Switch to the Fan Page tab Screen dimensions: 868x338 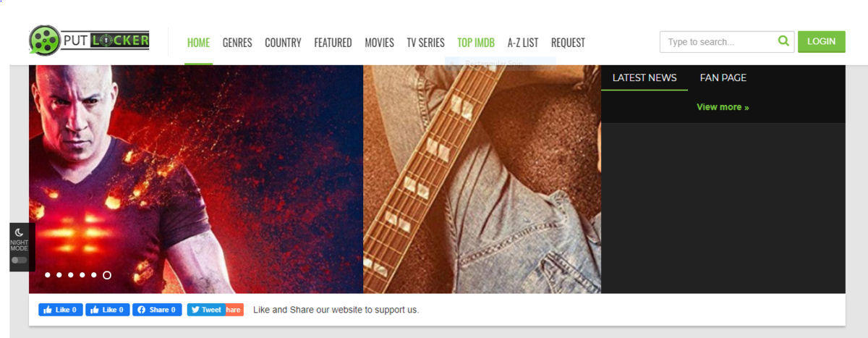coord(723,77)
